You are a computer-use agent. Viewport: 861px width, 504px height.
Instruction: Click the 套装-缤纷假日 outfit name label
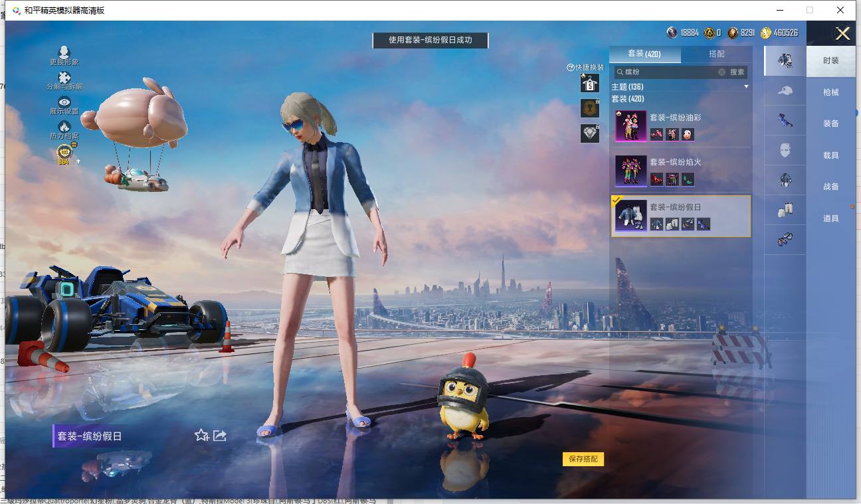[90, 436]
